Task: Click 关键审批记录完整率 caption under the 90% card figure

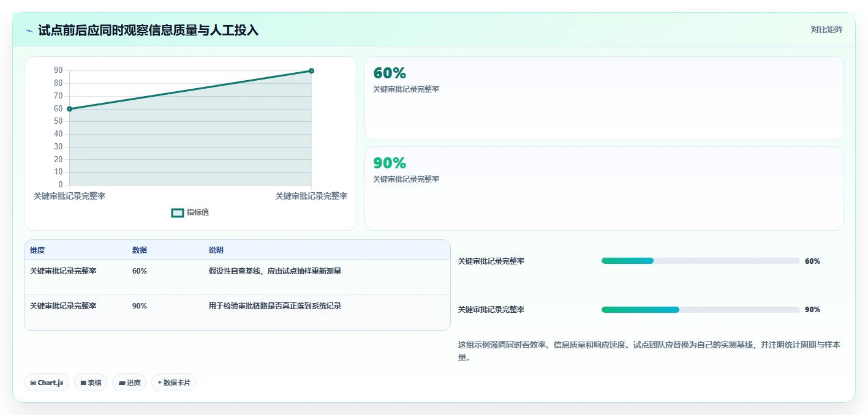Action: click(x=406, y=179)
